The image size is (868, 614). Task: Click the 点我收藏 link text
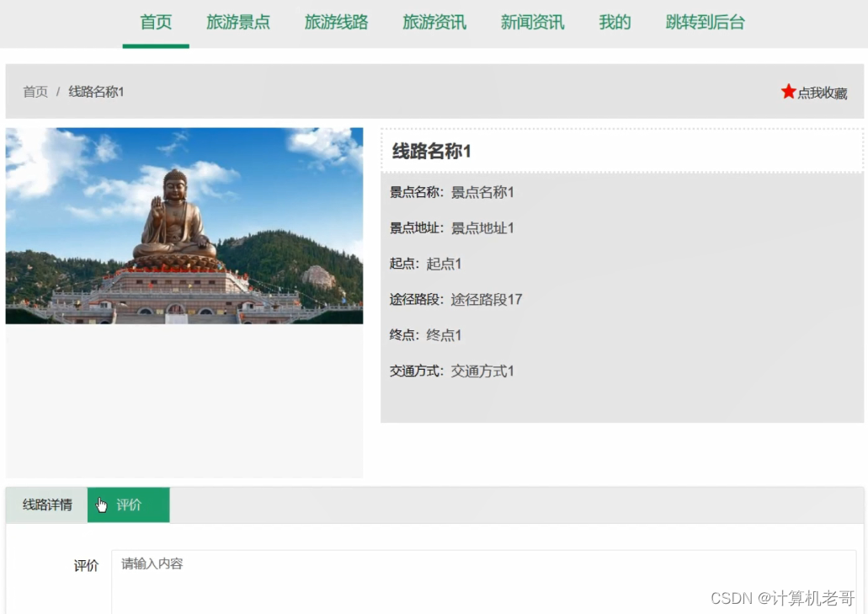coord(822,93)
